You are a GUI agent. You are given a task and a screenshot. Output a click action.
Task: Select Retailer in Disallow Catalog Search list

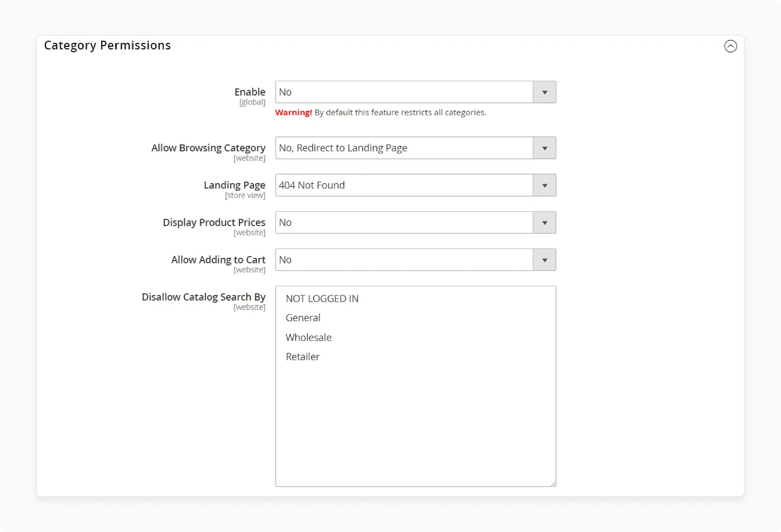coord(303,356)
